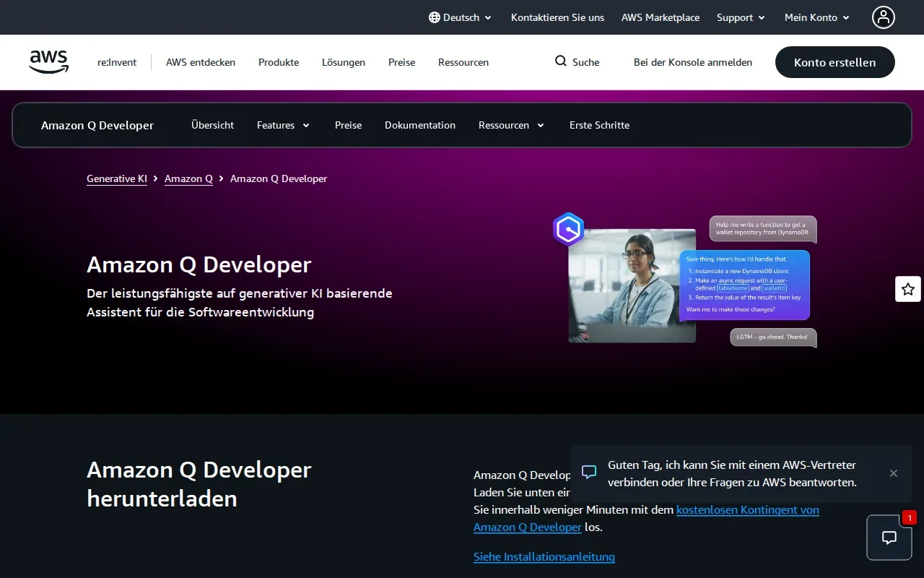
Task: Click Bei der Konsole anmelden
Action: point(693,62)
